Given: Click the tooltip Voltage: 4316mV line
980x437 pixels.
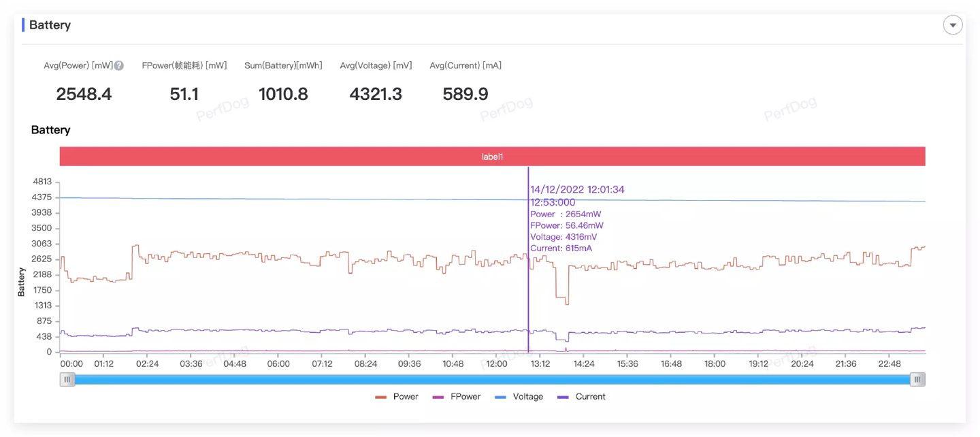Looking at the screenshot, I should pyautogui.click(x=563, y=237).
